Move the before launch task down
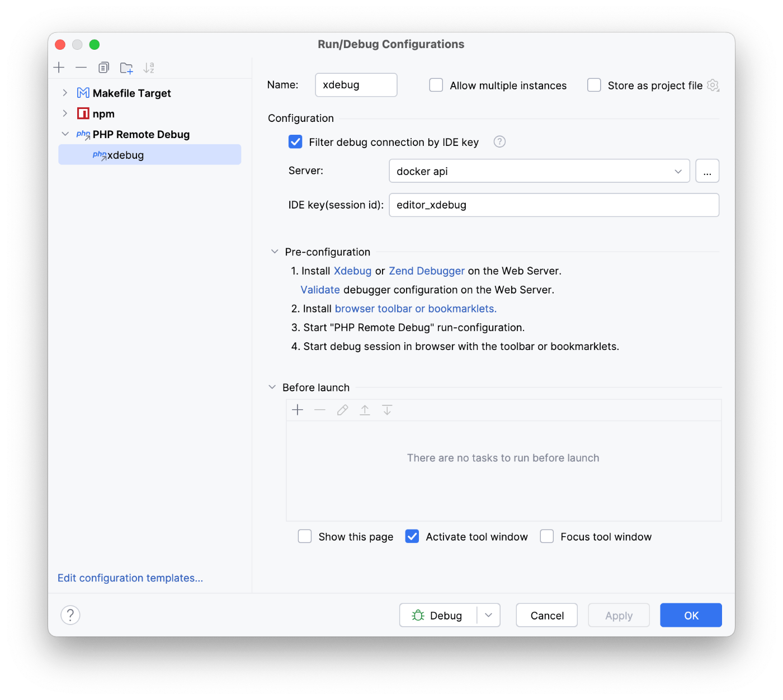Image resolution: width=783 pixels, height=700 pixels. 387,410
